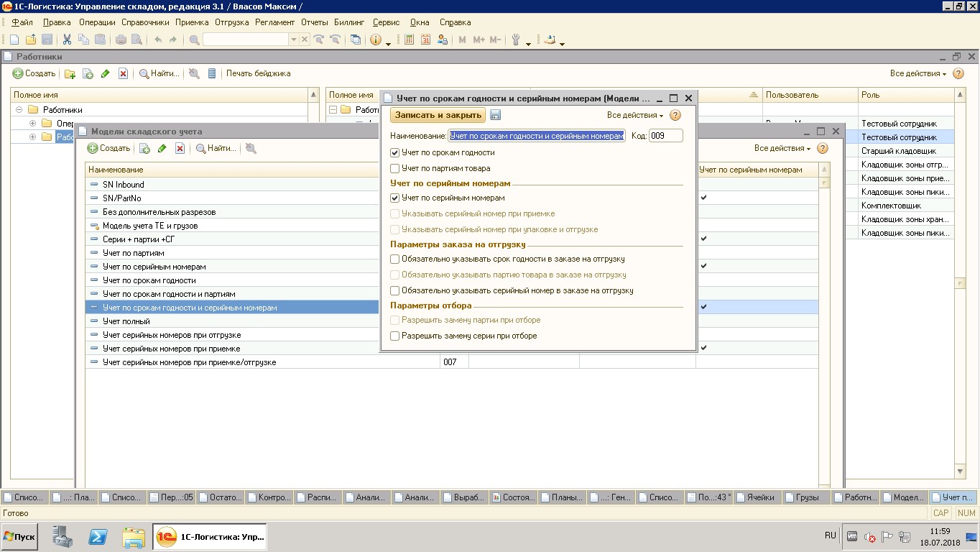Click cancel search icon in Модели складского учета
The height and width of the screenshot is (552, 980).
coord(251,148)
